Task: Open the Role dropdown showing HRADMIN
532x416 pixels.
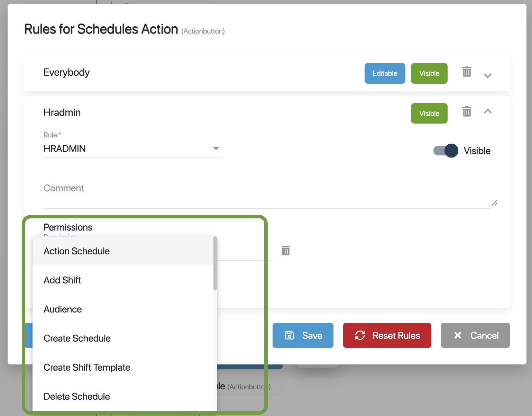Action: [x=133, y=149]
